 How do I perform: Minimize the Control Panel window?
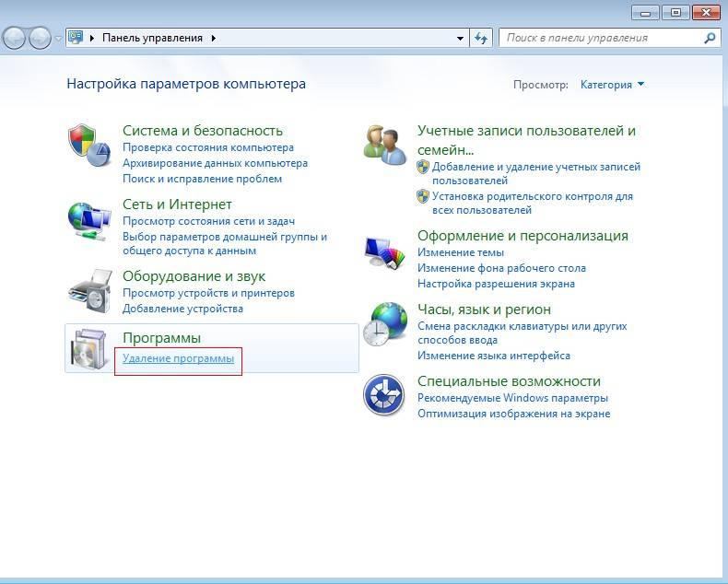[x=645, y=13]
